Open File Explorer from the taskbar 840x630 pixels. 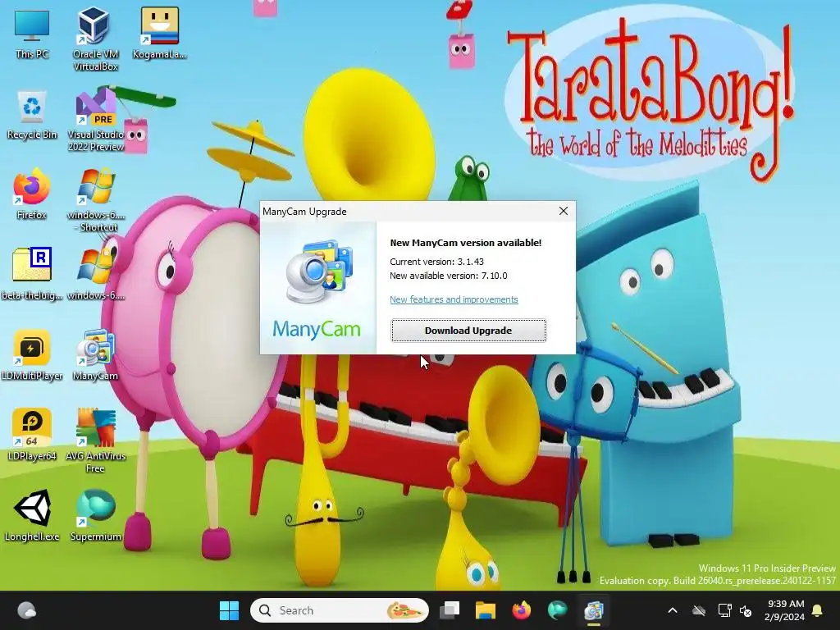point(486,610)
